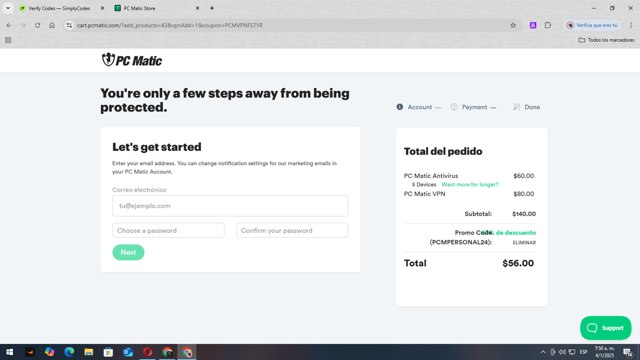Click the $56.00 total amount

point(518,263)
